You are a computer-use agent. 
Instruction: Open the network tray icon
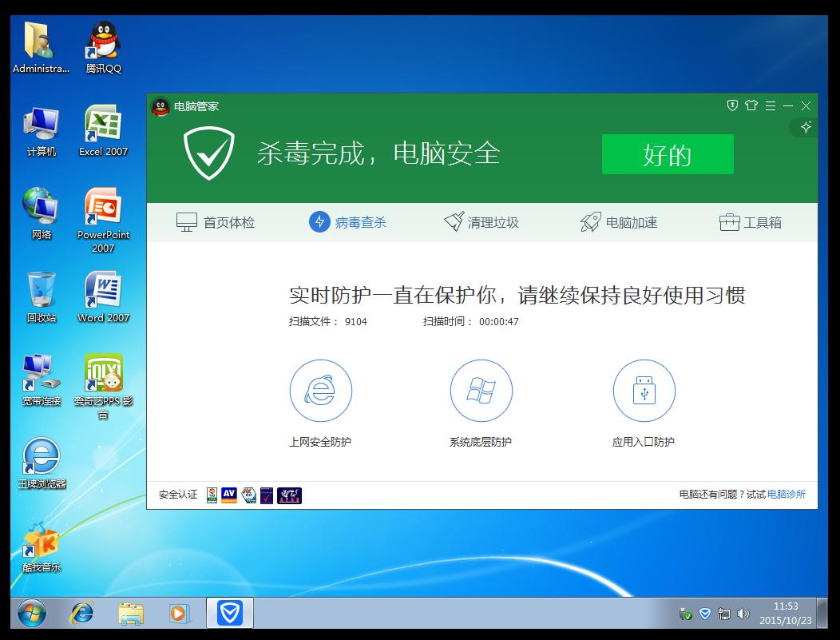[723, 614]
